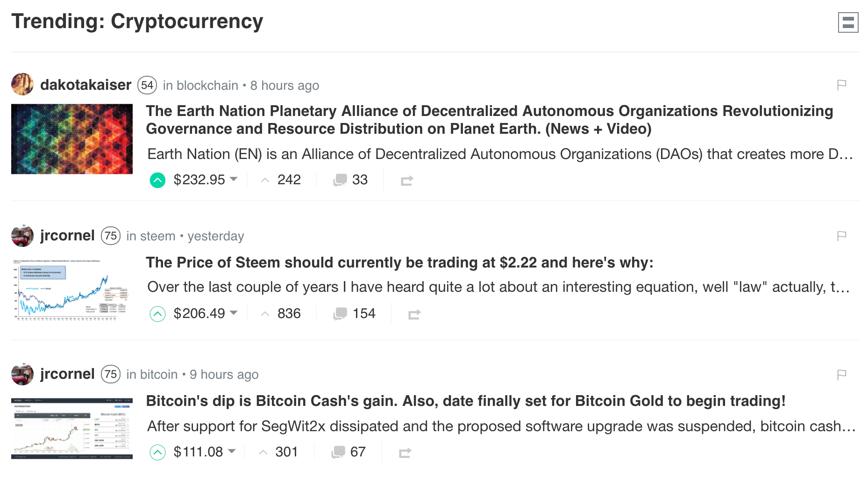Flag the Earth Nation post
Screen dimensions: 868x477
click(x=841, y=85)
